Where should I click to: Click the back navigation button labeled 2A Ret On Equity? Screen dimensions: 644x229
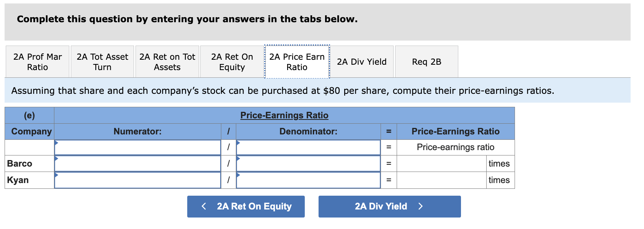point(246,206)
